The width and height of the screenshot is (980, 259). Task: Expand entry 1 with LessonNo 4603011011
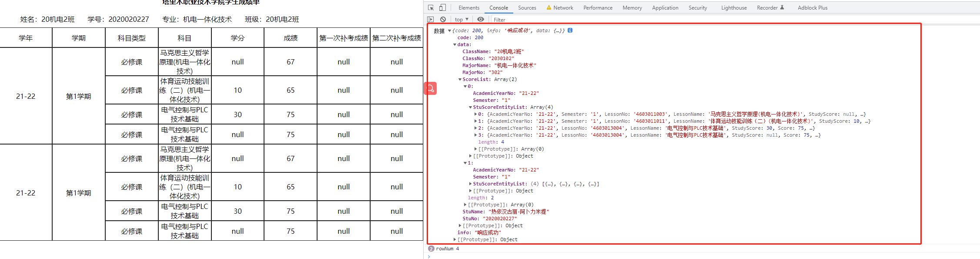(475, 121)
